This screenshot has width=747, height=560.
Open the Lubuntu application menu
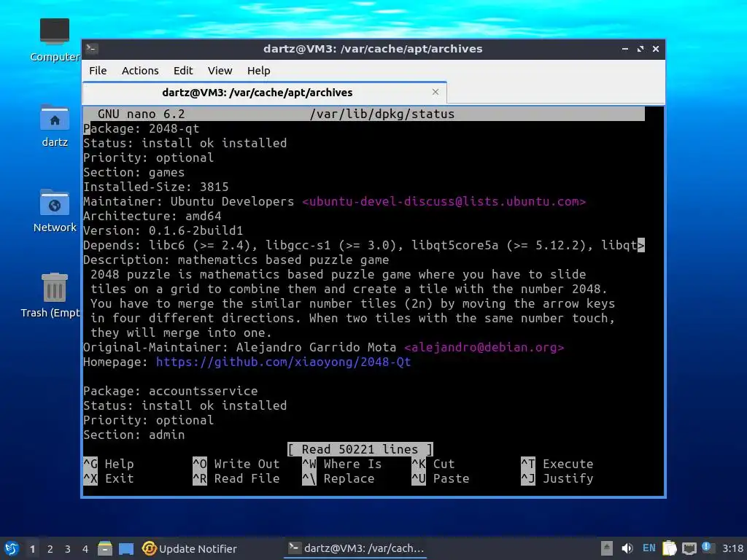coord(12,548)
